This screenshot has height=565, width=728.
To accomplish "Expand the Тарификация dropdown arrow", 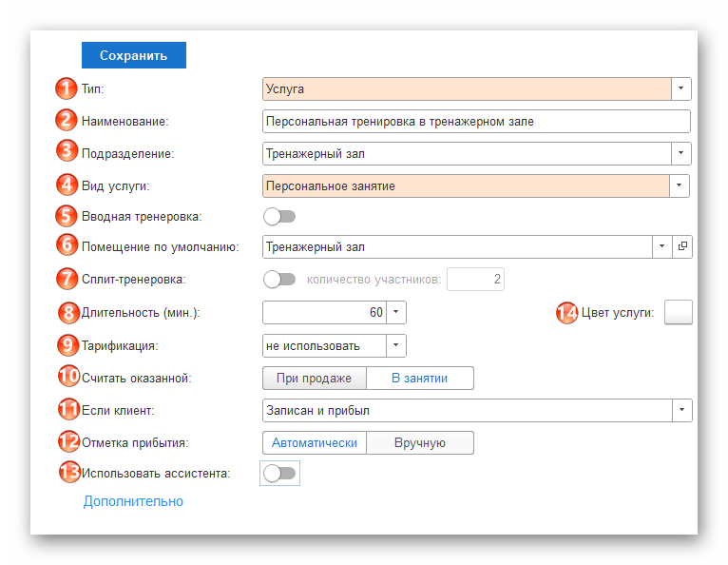I will point(396,345).
